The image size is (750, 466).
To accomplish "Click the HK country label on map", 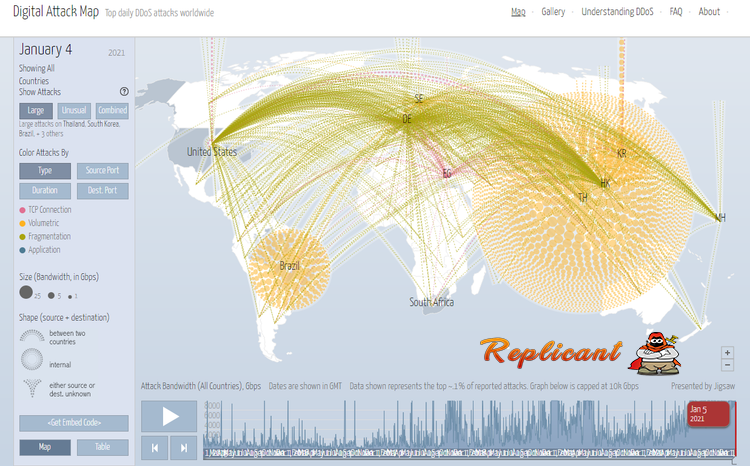I will point(605,183).
